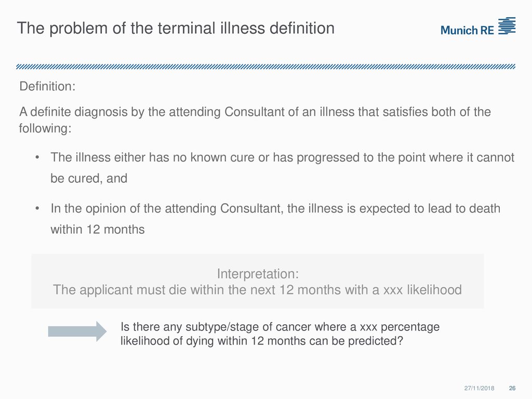
Task: Click the question about cancer subtype/stage
Action: (280, 334)
